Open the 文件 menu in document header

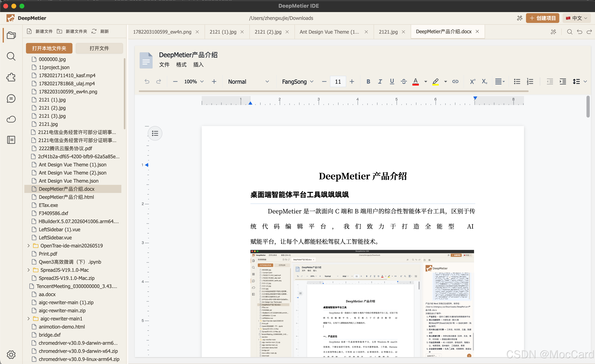tap(164, 65)
